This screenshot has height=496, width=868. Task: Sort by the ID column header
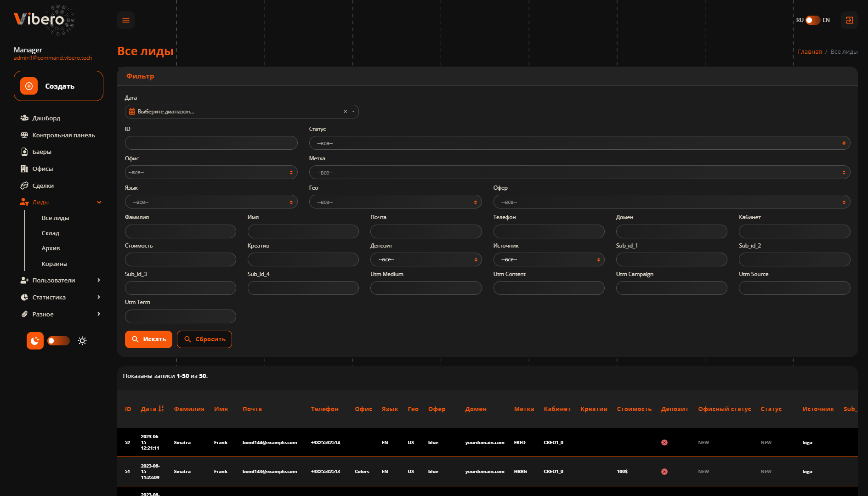tap(128, 409)
